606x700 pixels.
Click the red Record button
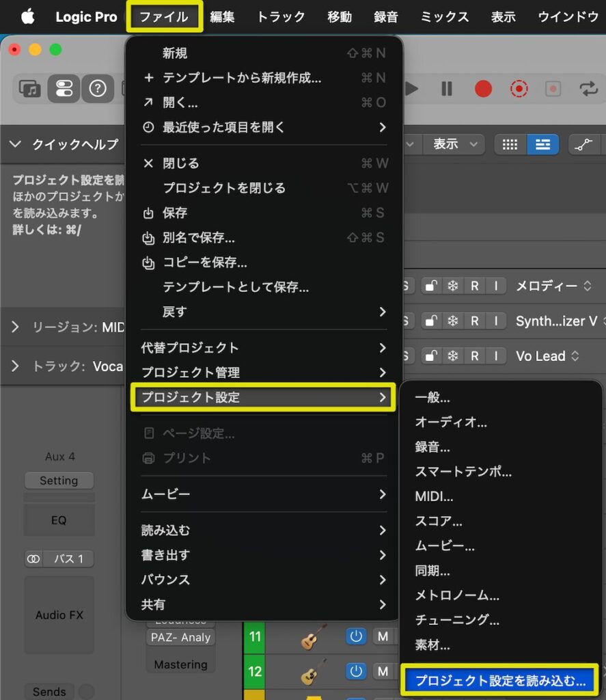[x=483, y=88]
